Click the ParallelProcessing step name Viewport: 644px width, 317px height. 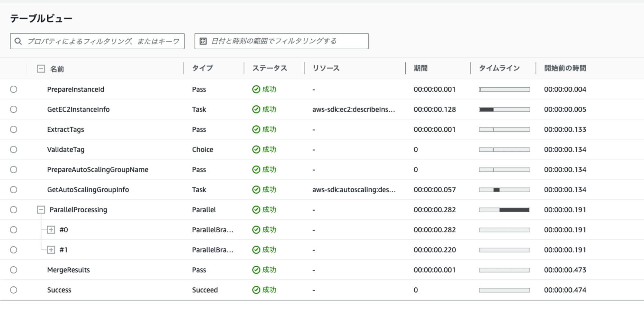pos(78,210)
